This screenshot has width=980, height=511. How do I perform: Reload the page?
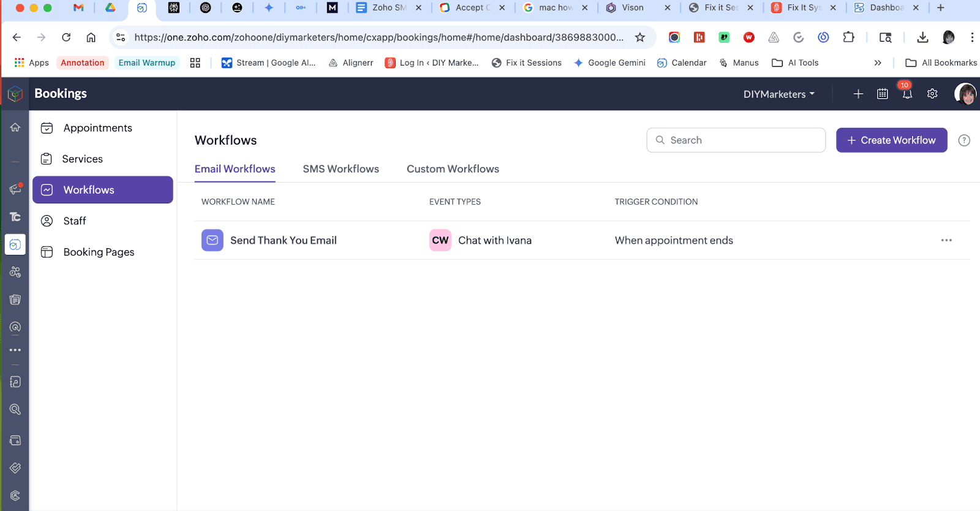click(66, 37)
